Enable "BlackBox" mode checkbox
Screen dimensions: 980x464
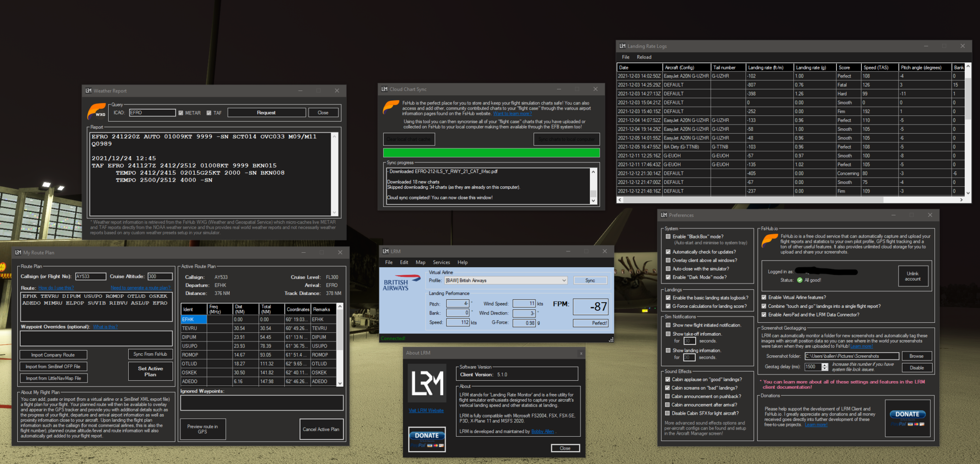[668, 237]
